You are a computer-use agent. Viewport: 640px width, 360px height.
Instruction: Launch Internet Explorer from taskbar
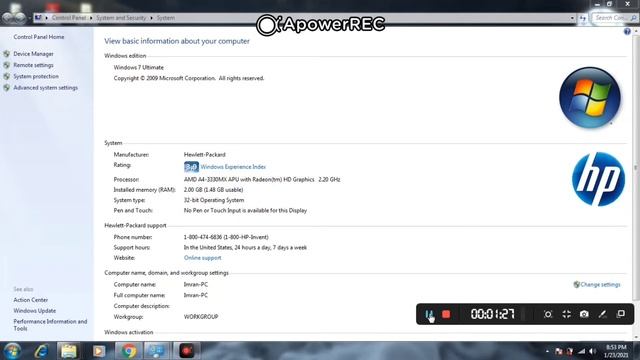click(x=42, y=351)
